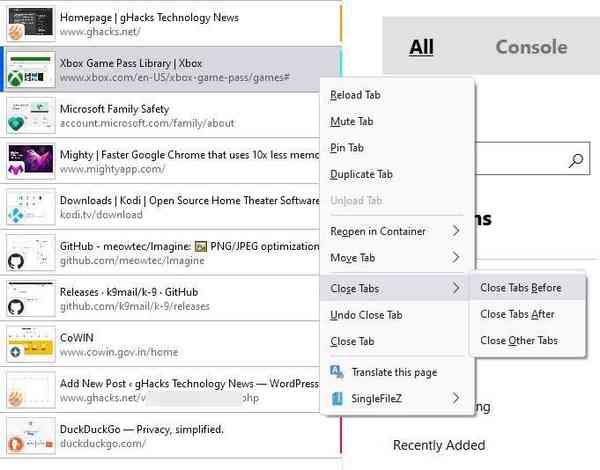Click the search magnifier icon
Image resolution: width=600 pixels, height=470 pixels.
(x=576, y=160)
